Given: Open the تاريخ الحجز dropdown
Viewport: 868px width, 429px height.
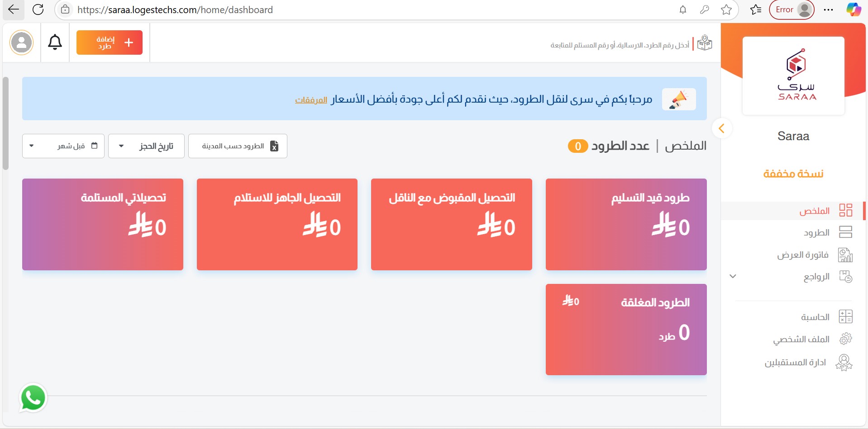Looking at the screenshot, I should 146,146.
